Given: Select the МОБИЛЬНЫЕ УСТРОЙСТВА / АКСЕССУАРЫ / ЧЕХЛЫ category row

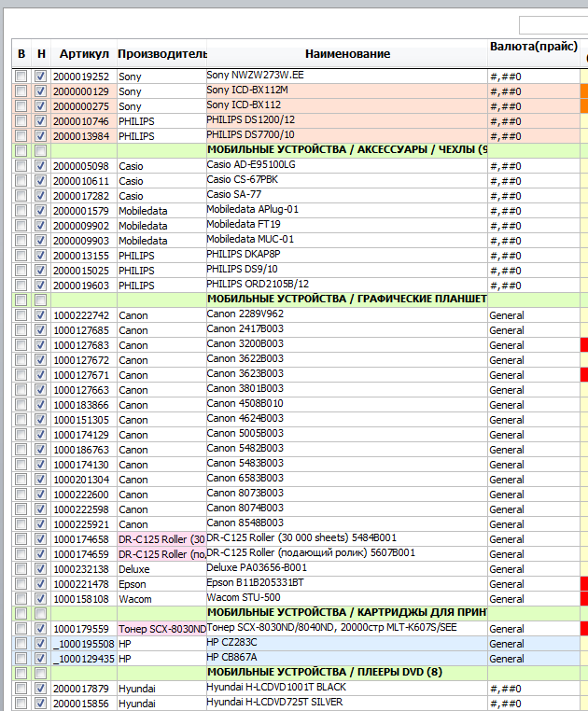Looking at the screenshot, I should click(x=347, y=149).
